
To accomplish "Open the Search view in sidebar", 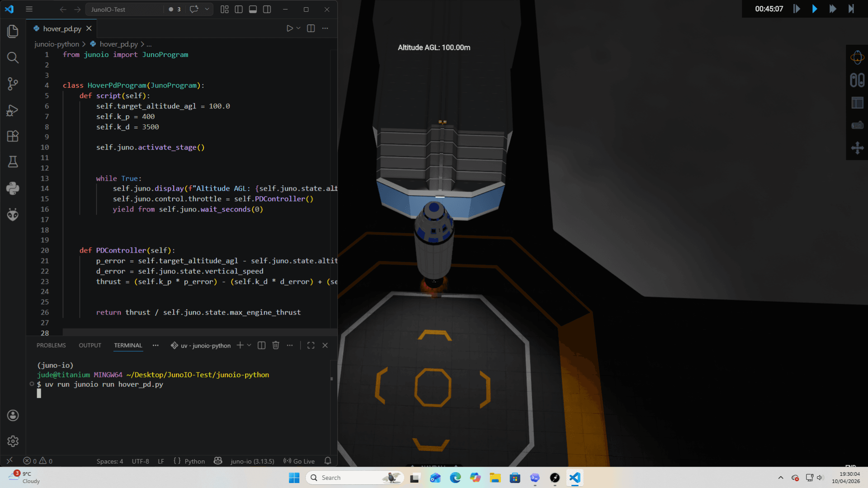I will [x=13, y=57].
